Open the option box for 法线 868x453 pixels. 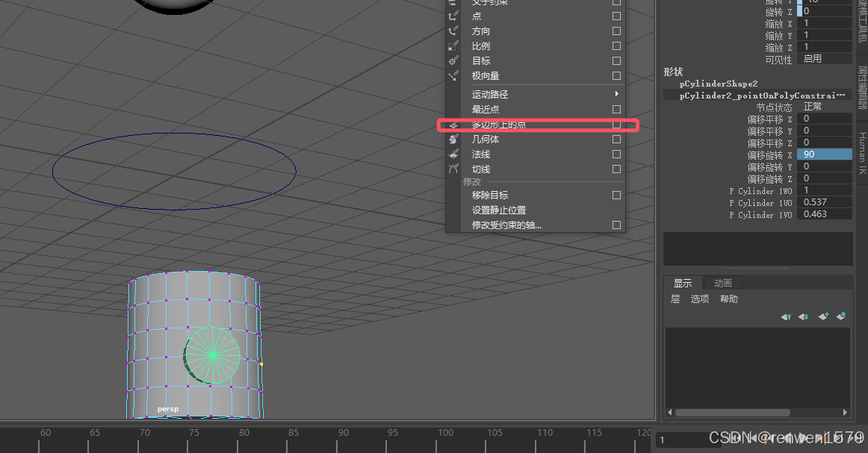(616, 154)
